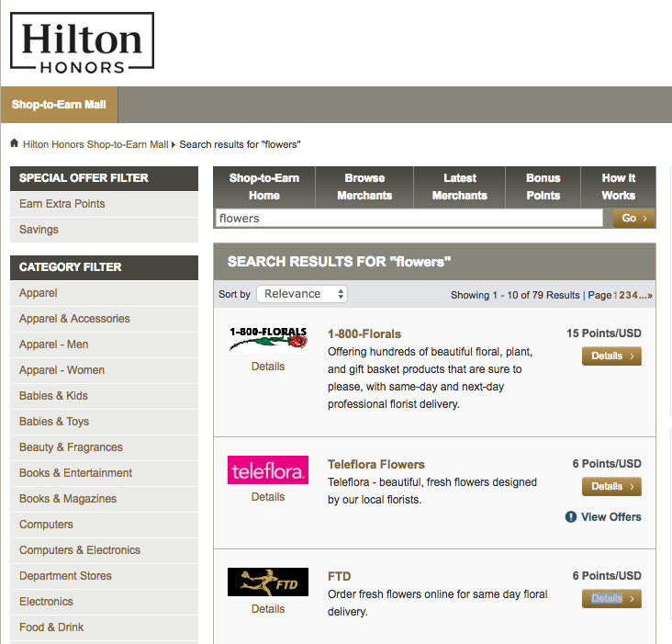
Task: Open the Teleflora Flowers title link
Action: click(x=375, y=464)
